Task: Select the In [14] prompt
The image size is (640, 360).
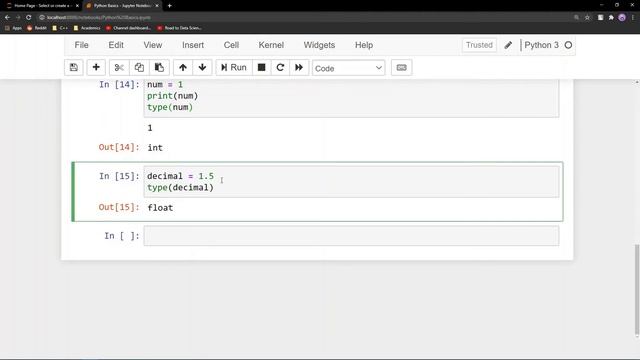Action: pyautogui.click(x=119, y=84)
